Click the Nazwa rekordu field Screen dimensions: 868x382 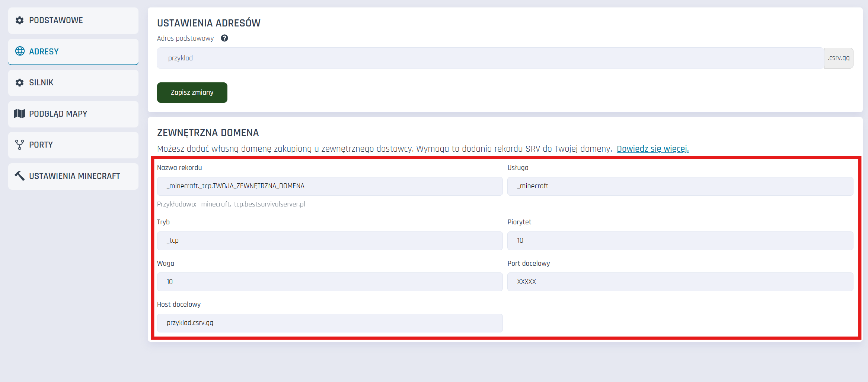329,186
